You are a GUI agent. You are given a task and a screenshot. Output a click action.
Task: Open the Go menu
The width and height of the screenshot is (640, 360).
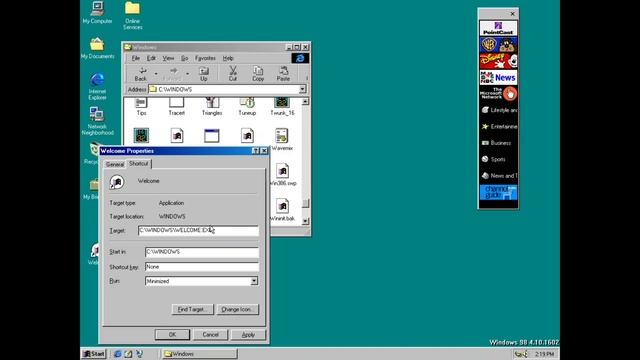184,58
